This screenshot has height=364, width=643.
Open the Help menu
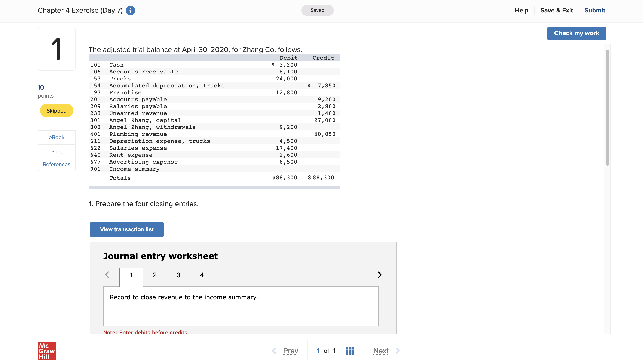[521, 10]
